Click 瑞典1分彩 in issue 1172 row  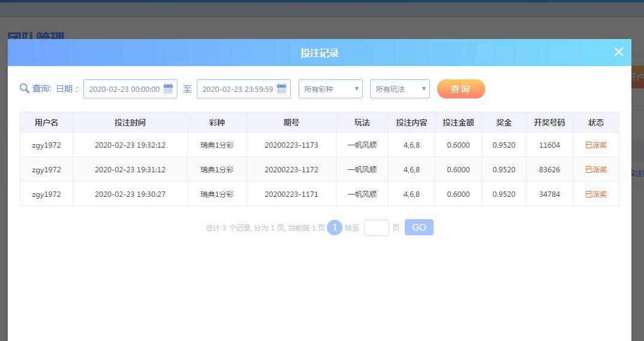click(x=217, y=169)
